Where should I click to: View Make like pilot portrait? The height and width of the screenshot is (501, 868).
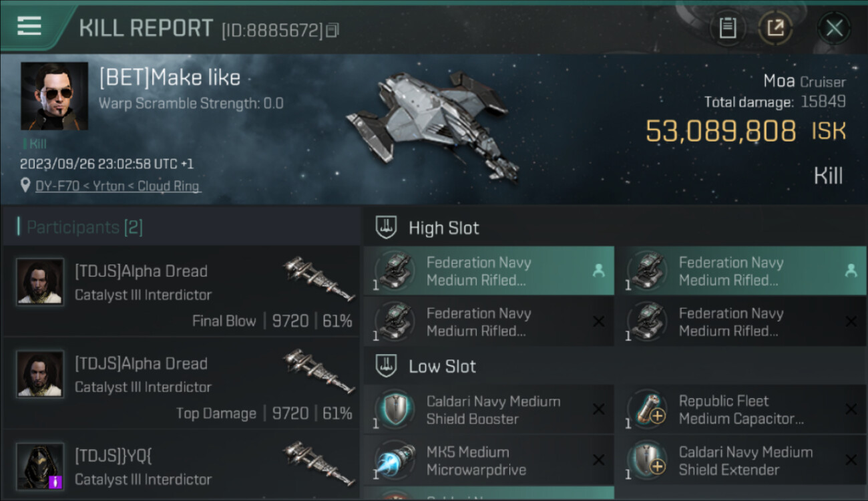point(54,96)
